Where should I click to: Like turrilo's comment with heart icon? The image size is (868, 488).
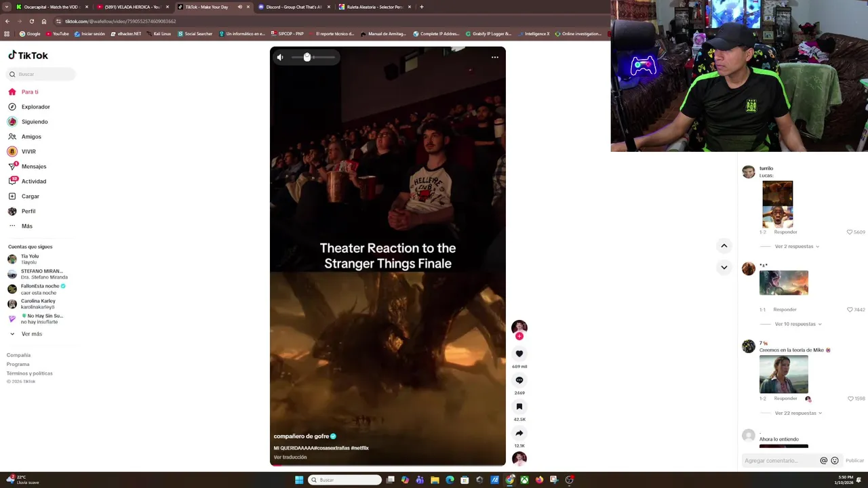[850, 232]
